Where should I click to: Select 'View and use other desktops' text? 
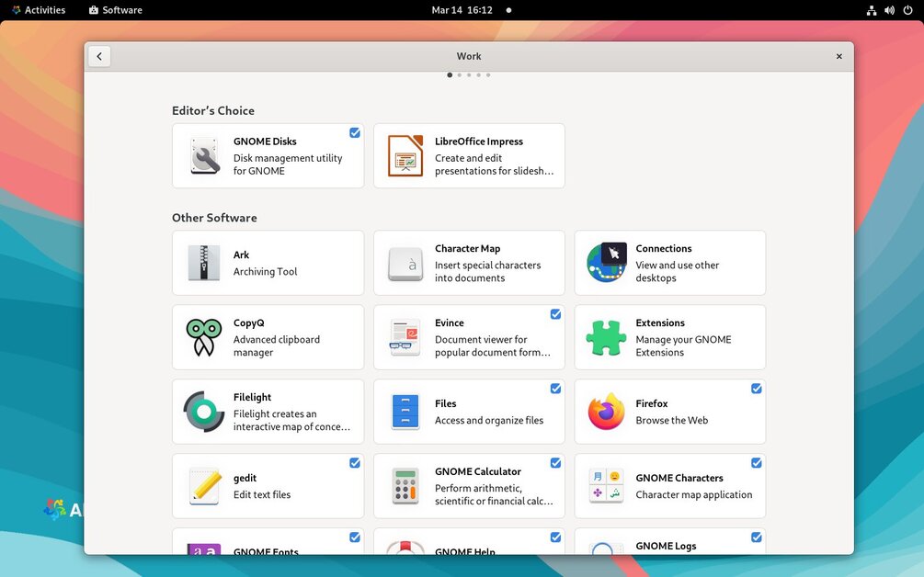tap(678, 271)
